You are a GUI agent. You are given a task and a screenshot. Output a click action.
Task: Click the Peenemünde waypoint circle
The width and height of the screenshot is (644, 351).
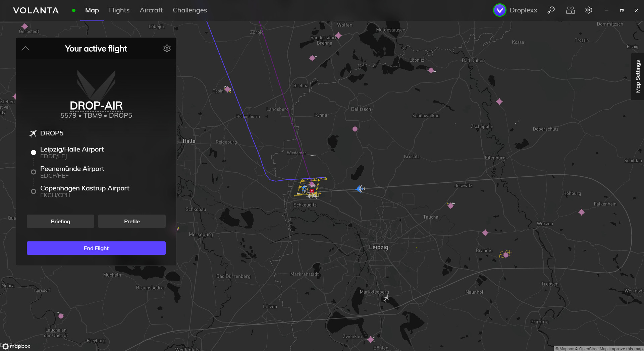tap(34, 172)
